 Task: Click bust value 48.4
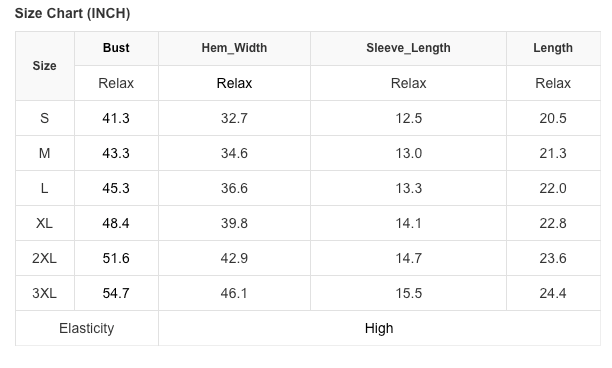click(116, 223)
